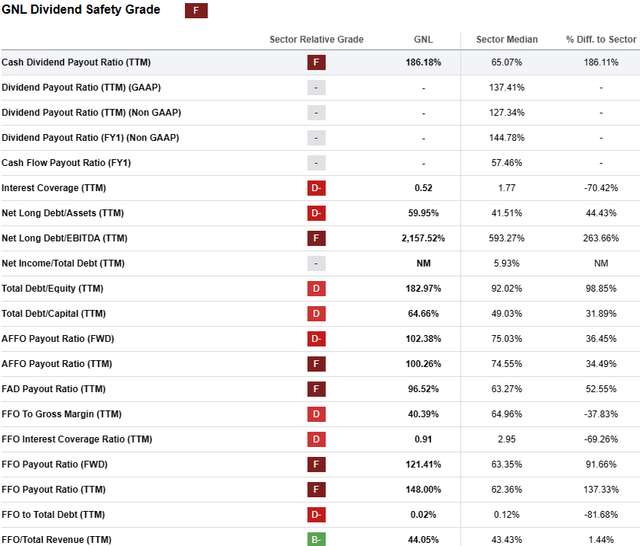Select the FFO/Total Revenue (TTM) row label
Image resolution: width=640 pixels, height=546 pixels.
click(x=56, y=540)
